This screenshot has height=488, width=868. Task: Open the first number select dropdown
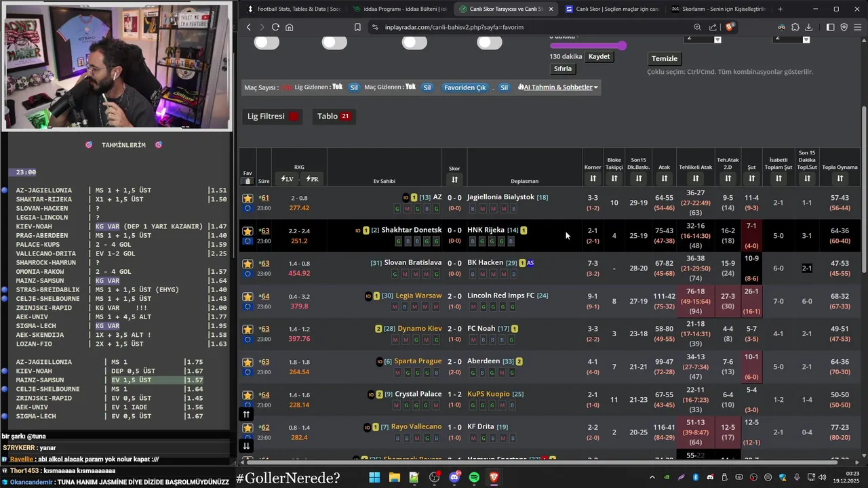point(703,39)
